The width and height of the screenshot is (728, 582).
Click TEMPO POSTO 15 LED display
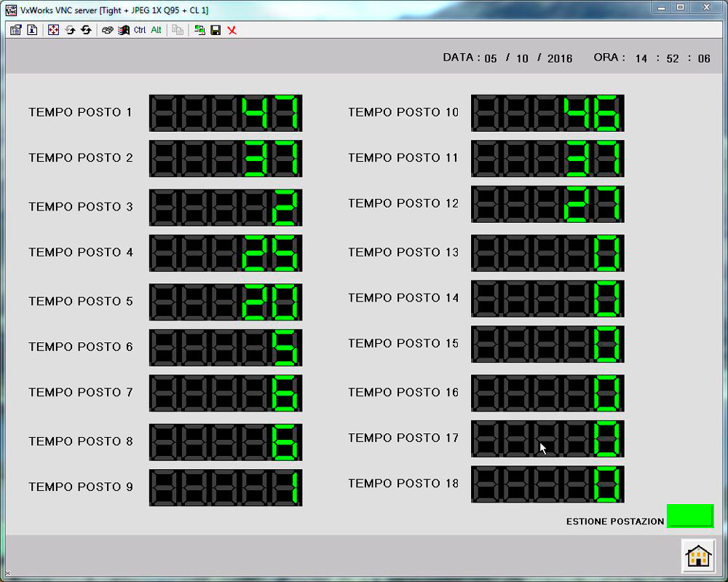548,344
